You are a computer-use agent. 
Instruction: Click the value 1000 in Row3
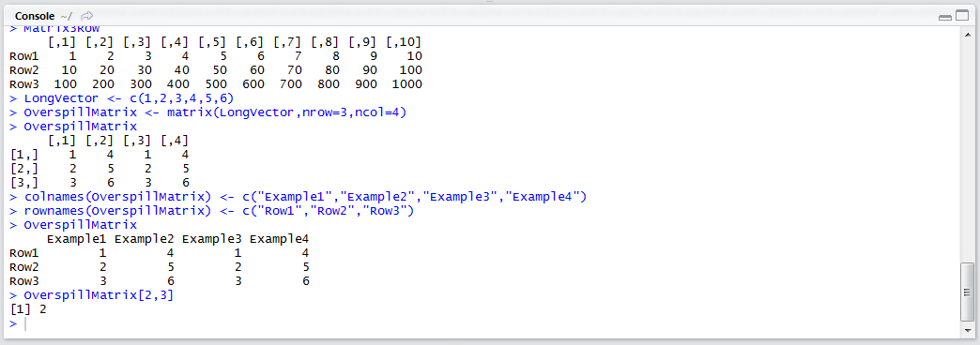406,84
